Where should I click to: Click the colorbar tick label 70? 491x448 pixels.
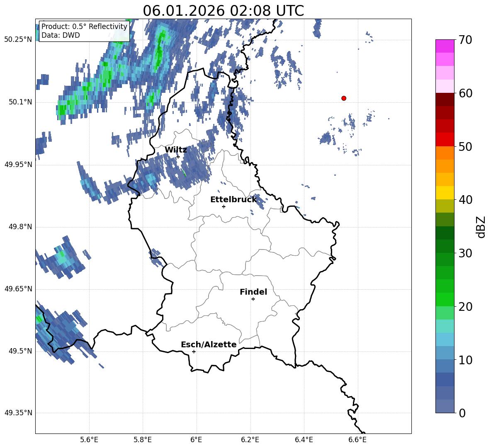tap(465, 40)
